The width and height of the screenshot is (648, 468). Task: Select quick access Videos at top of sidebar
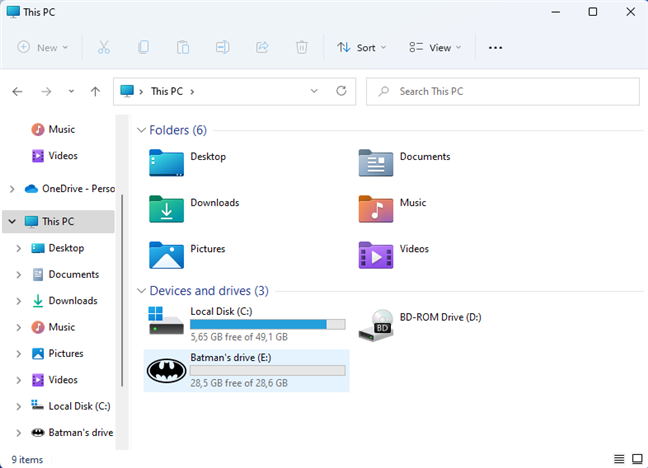tap(55, 156)
